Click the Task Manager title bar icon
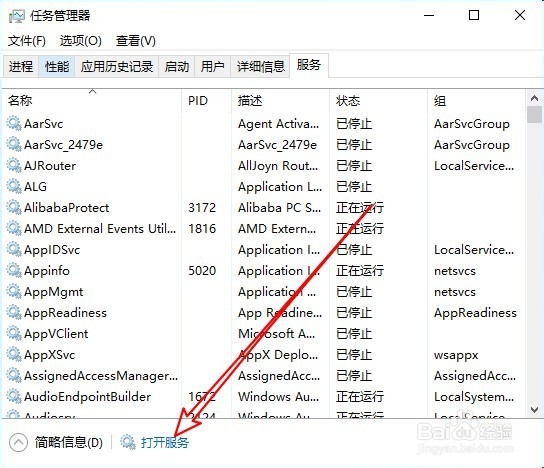The height and width of the screenshot is (468, 544). click(x=17, y=16)
